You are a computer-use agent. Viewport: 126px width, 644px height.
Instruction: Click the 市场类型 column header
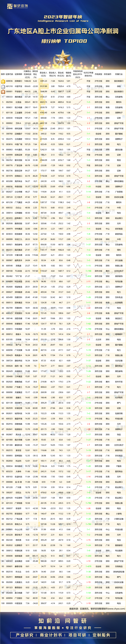coord(98,74)
